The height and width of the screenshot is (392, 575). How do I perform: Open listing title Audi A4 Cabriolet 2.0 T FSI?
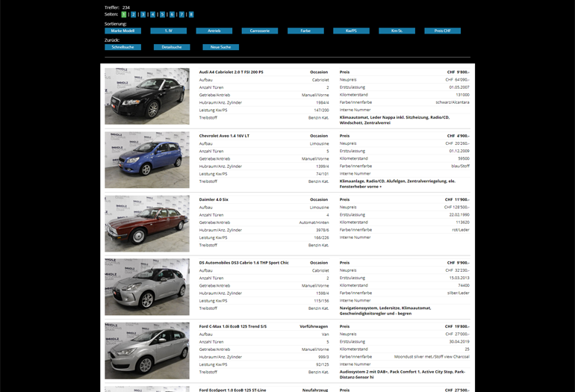click(231, 72)
